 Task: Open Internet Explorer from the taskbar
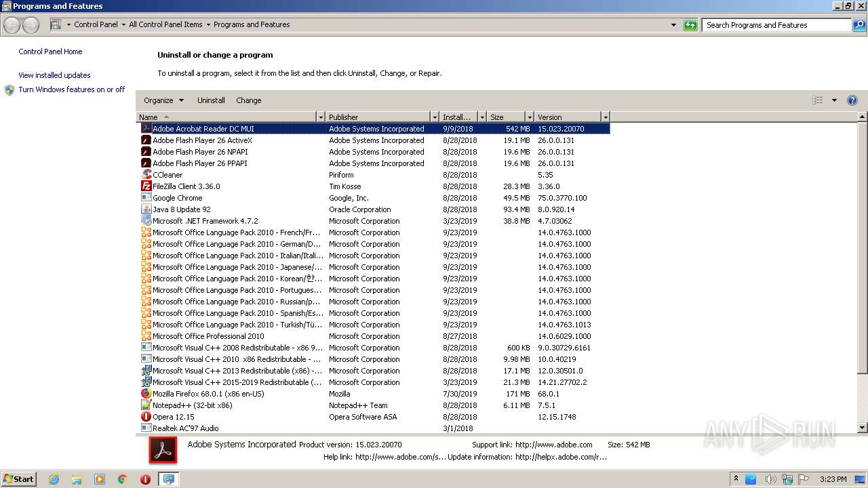point(54,479)
